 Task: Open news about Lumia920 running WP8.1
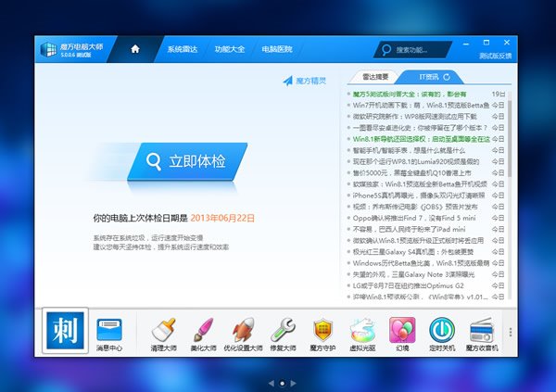click(416, 162)
